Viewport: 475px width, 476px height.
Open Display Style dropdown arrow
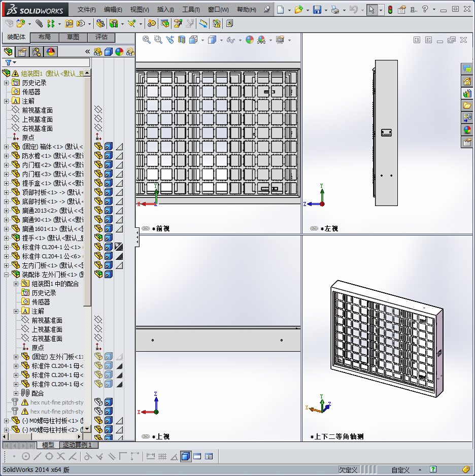[221, 41]
